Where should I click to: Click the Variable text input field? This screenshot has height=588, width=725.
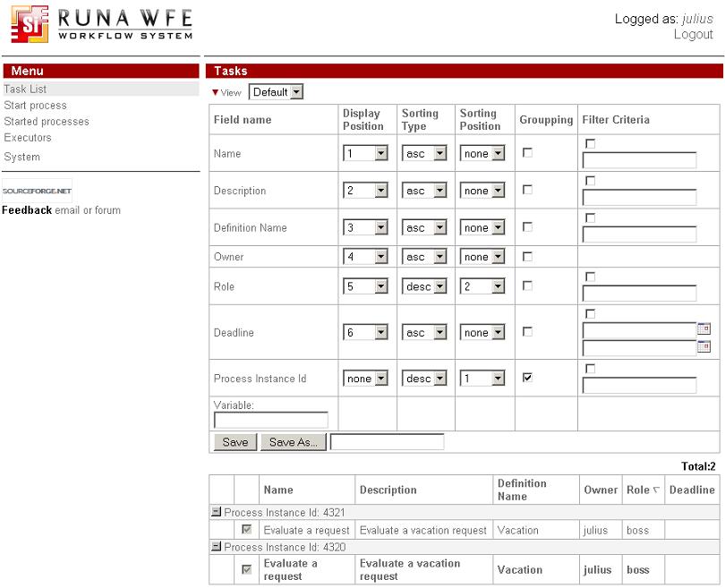pos(271,420)
